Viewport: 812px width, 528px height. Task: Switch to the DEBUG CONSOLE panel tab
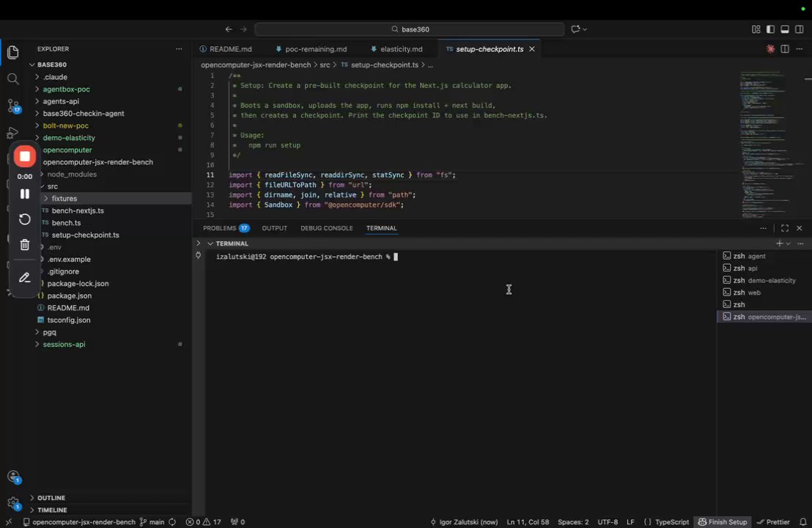point(326,228)
